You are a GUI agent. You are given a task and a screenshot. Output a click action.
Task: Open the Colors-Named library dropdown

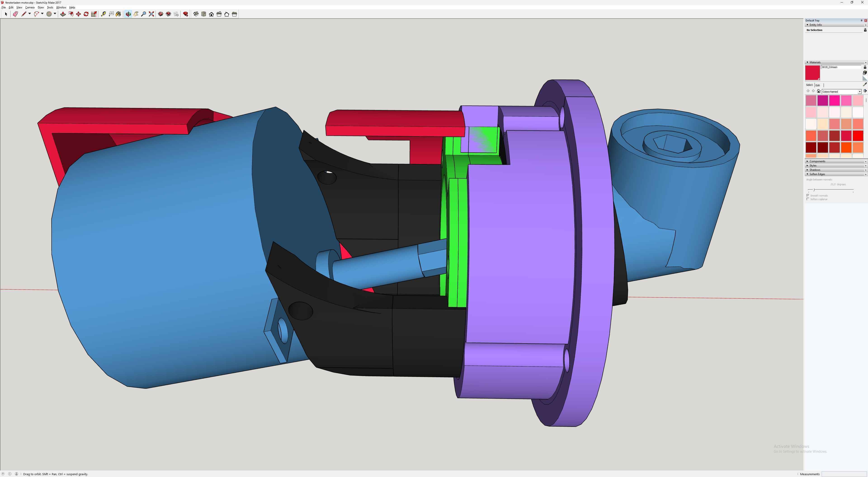tap(860, 91)
